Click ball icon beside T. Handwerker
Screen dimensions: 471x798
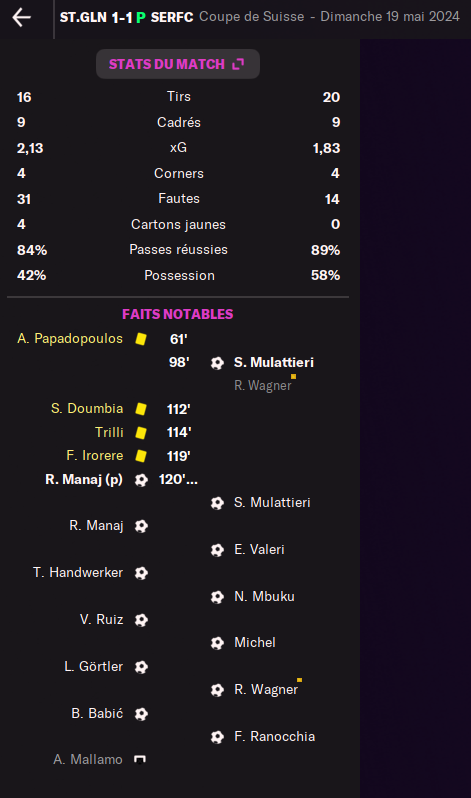141,573
